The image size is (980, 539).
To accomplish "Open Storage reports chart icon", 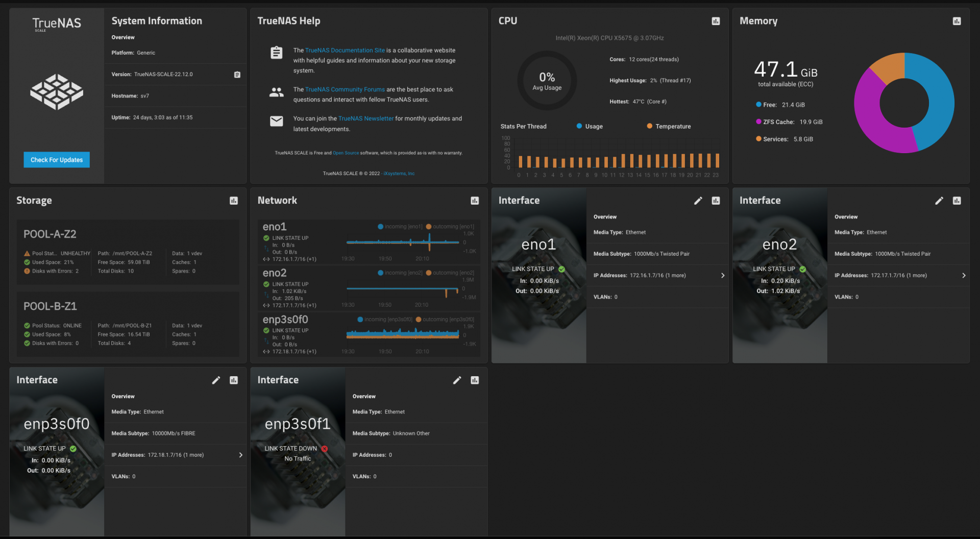I will (234, 201).
